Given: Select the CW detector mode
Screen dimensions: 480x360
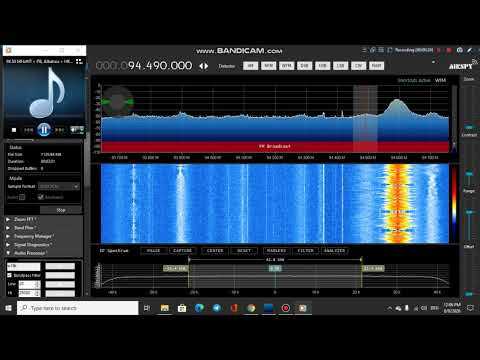Looking at the screenshot, I should click(x=359, y=66).
